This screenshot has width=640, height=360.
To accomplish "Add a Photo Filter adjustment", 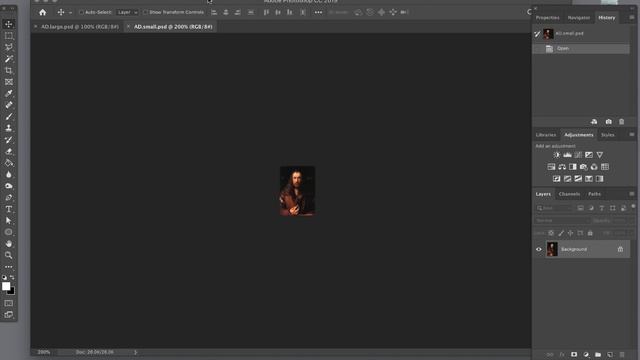I will tap(583, 167).
